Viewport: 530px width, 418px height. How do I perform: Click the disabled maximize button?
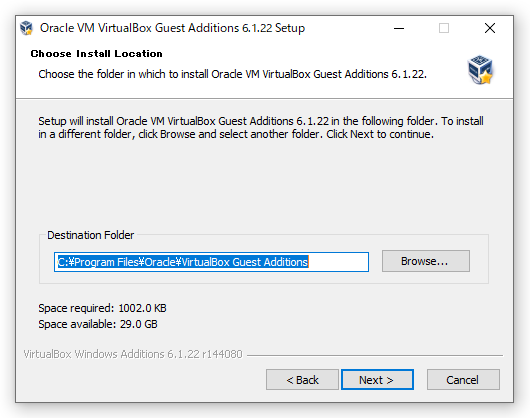444,28
